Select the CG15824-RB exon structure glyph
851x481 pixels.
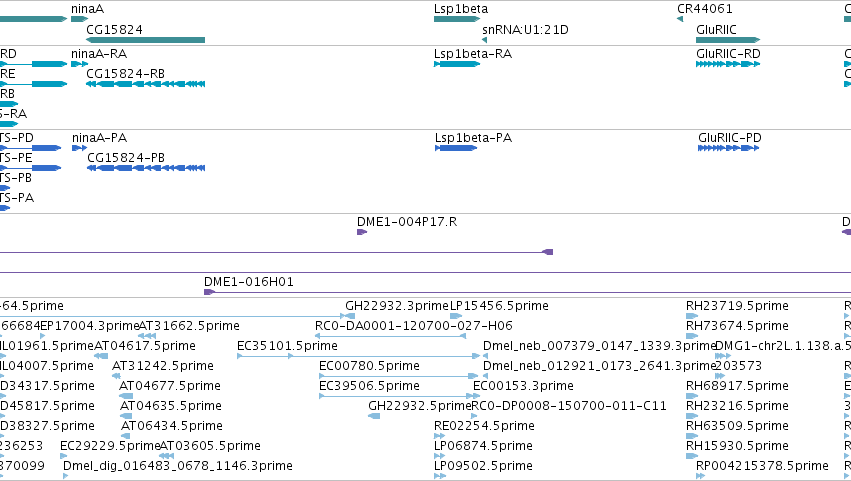(x=145, y=84)
